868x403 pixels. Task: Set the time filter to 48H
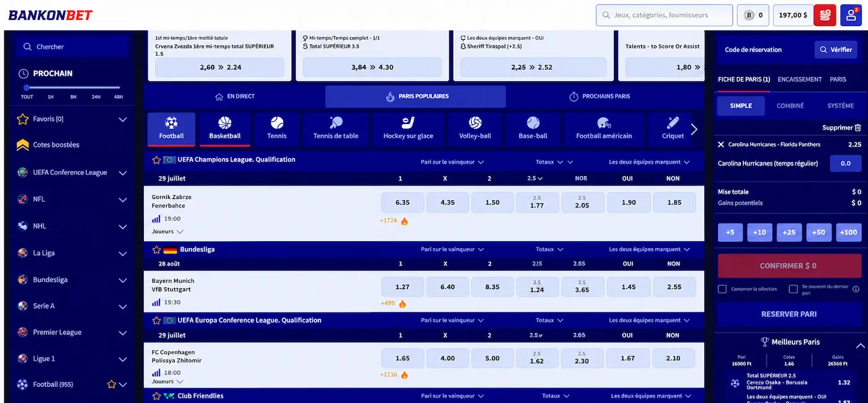[x=118, y=97]
